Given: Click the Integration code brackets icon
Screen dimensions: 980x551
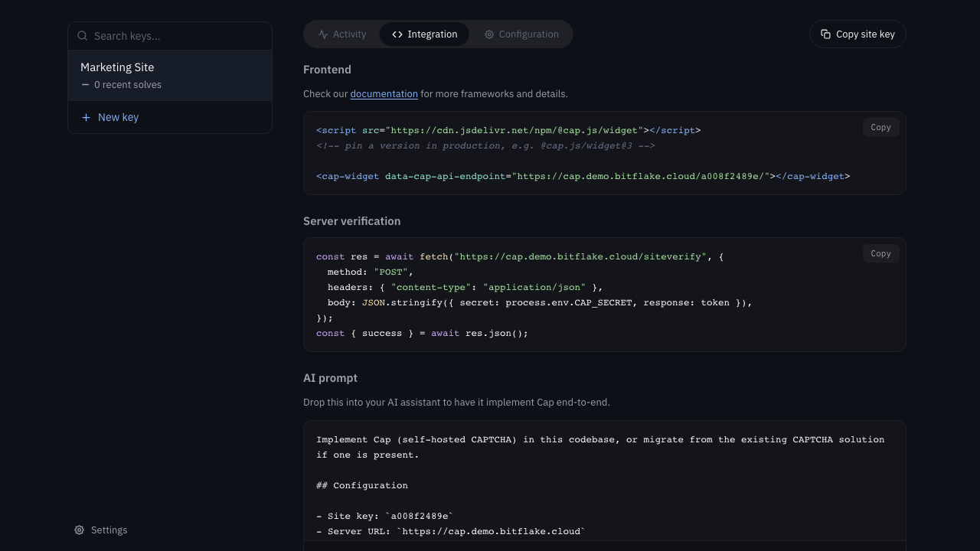Looking at the screenshot, I should 397,34.
